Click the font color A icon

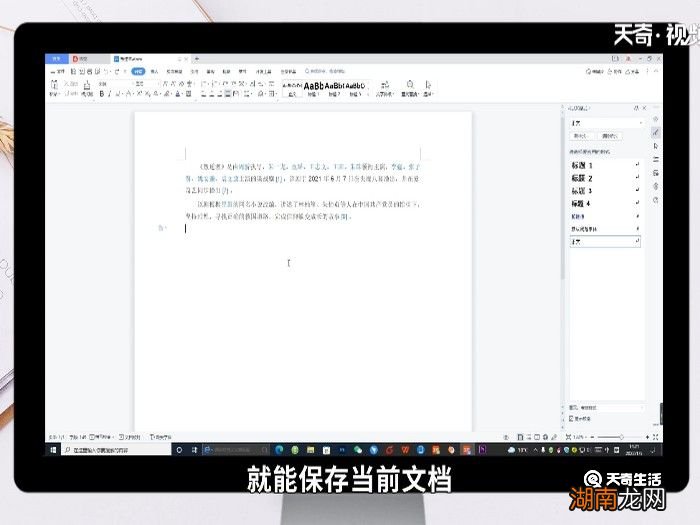177,94
